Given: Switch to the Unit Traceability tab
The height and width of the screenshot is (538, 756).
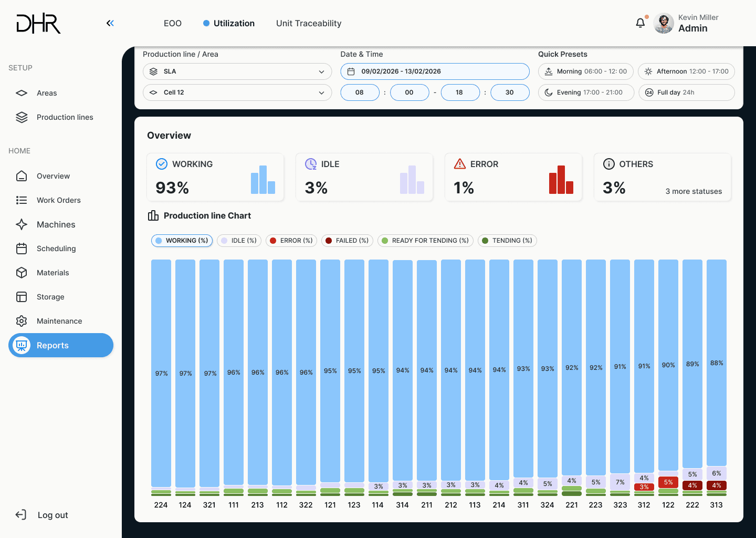Looking at the screenshot, I should 308,23.
